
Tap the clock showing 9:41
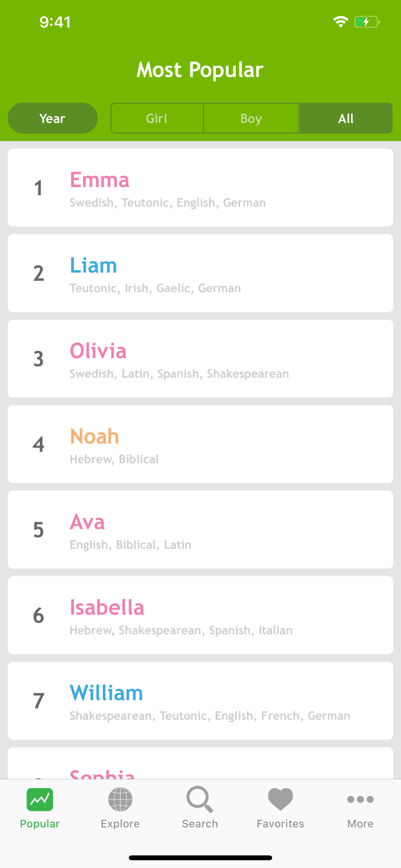[x=55, y=22]
